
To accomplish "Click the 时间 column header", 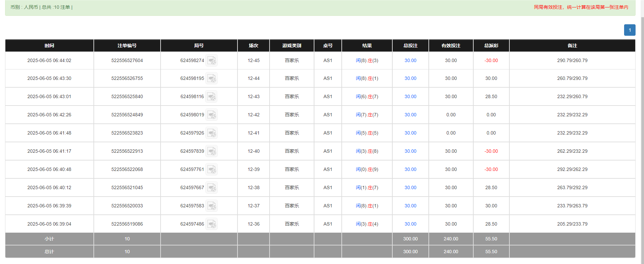I will [49, 46].
